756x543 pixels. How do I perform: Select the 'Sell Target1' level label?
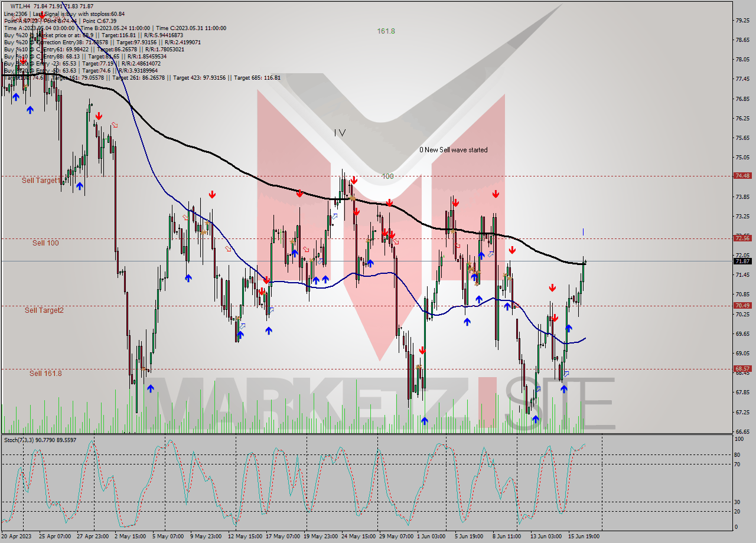(x=41, y=180)
